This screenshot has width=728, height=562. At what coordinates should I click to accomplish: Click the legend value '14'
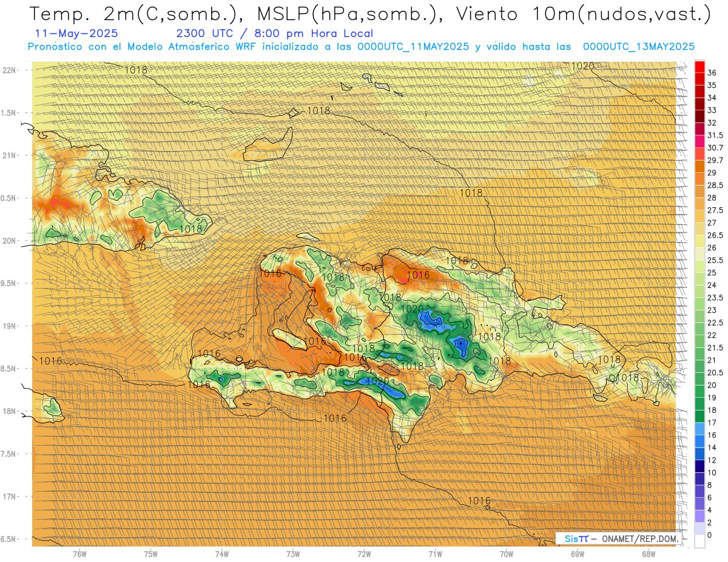coord(712,447)
